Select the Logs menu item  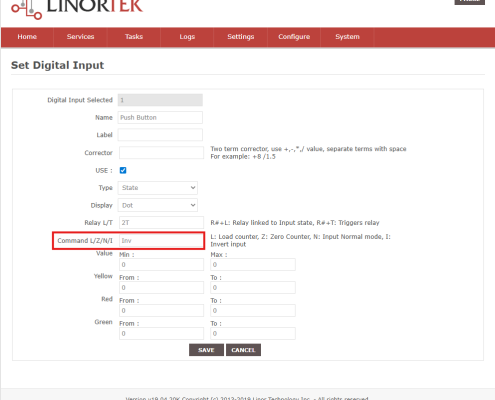pyautogui.click(x=187, y=37)
